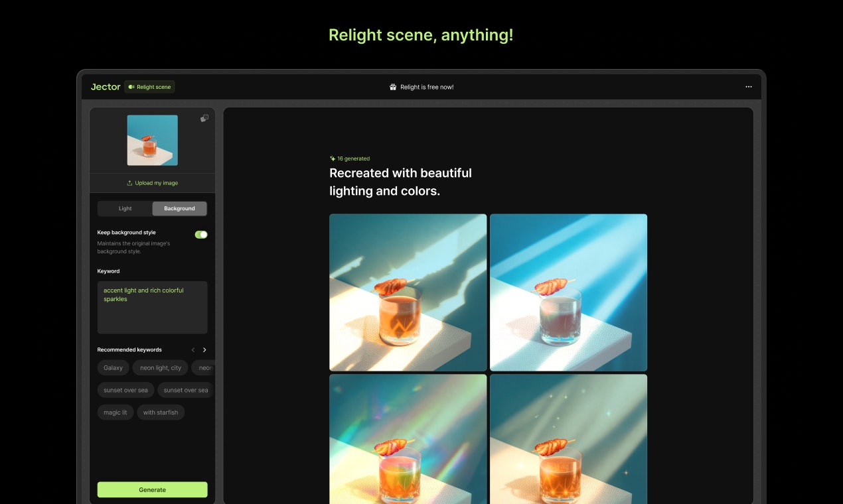Select the uploaded drink source thumbnail
This screenshot has height=504, width=843.
[153, 140]
